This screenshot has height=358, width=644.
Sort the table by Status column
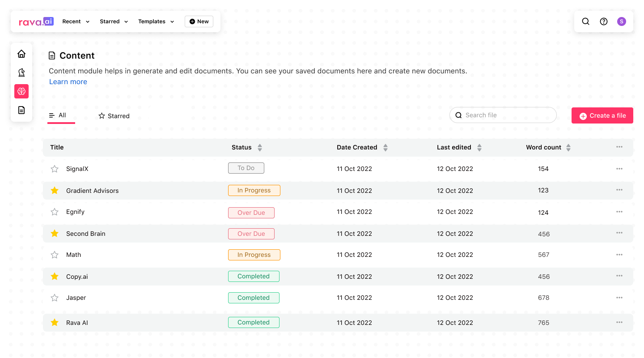pos(260,147)
